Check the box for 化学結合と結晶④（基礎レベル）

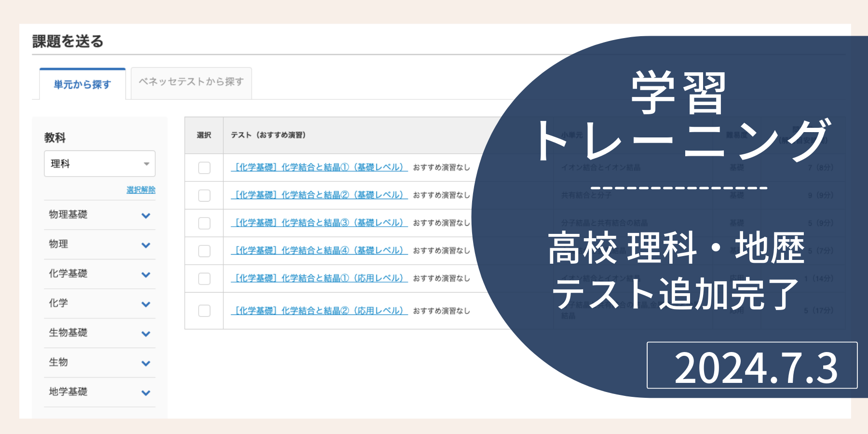(x=204, y=251)
